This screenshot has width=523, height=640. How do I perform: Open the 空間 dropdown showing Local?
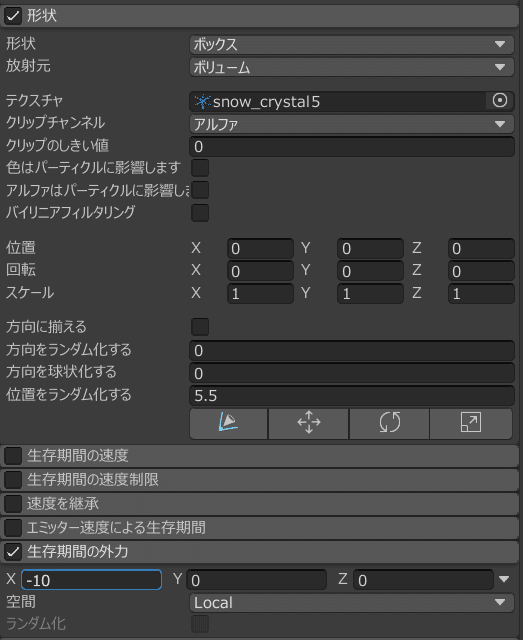[352, 602]
